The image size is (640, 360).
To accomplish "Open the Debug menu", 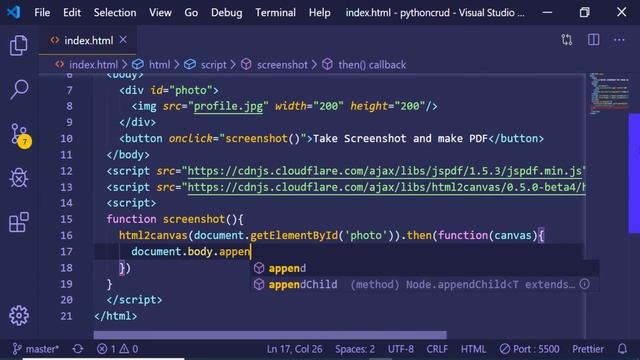I will [x=227, y=13].
